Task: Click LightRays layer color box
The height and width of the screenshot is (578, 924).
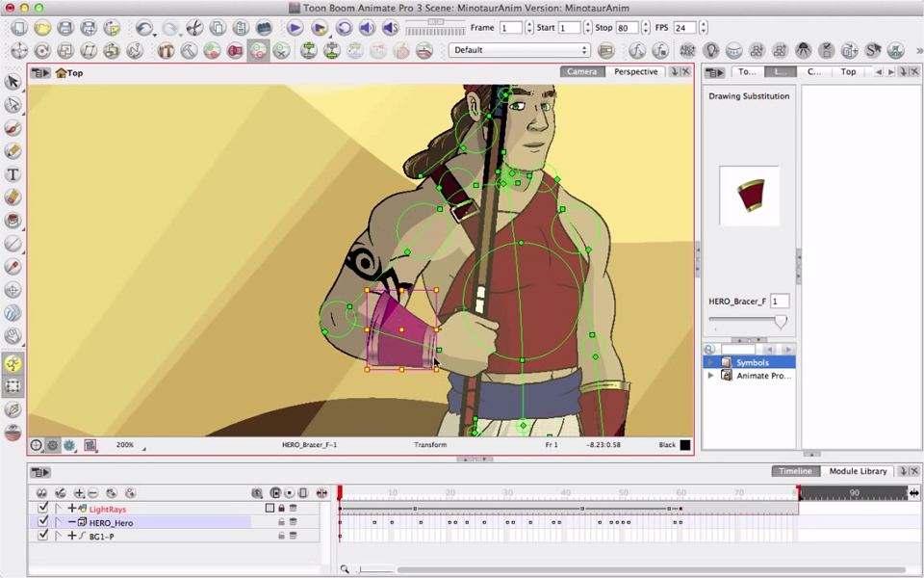Action: (x=269, y=508)
